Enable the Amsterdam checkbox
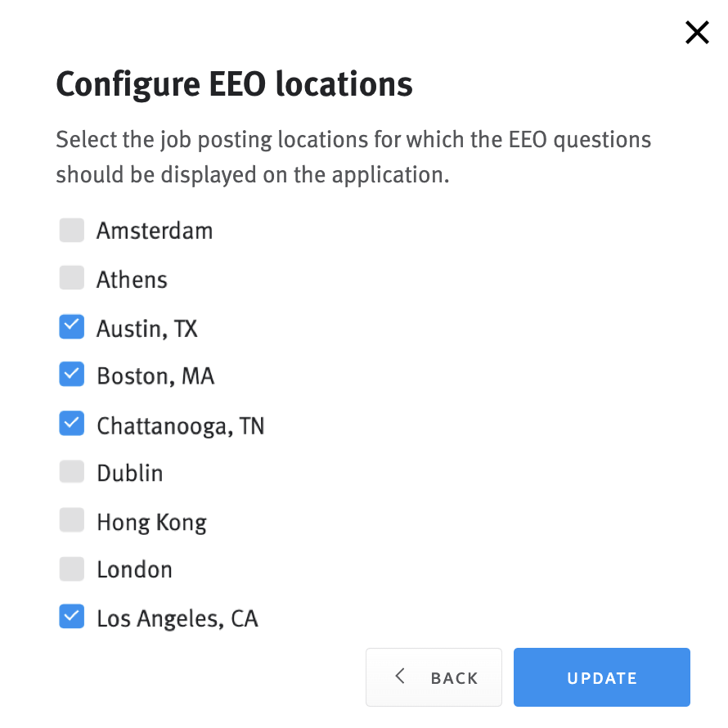 pos(71,230)
